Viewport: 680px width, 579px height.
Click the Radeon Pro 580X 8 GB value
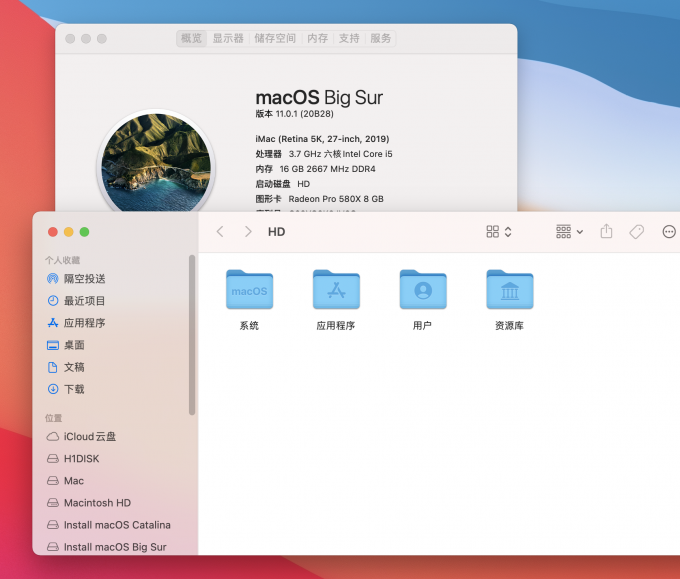tap(336, 199)
